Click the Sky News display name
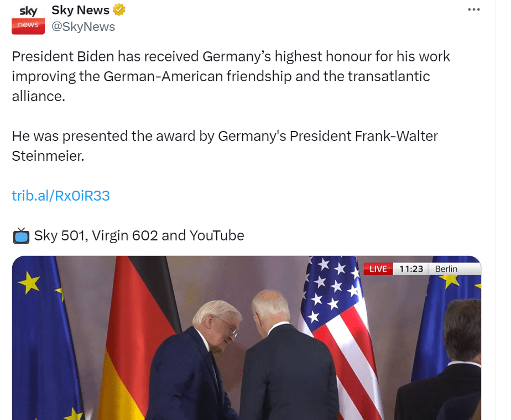This screenshot has width=511, height=420. 80,10
